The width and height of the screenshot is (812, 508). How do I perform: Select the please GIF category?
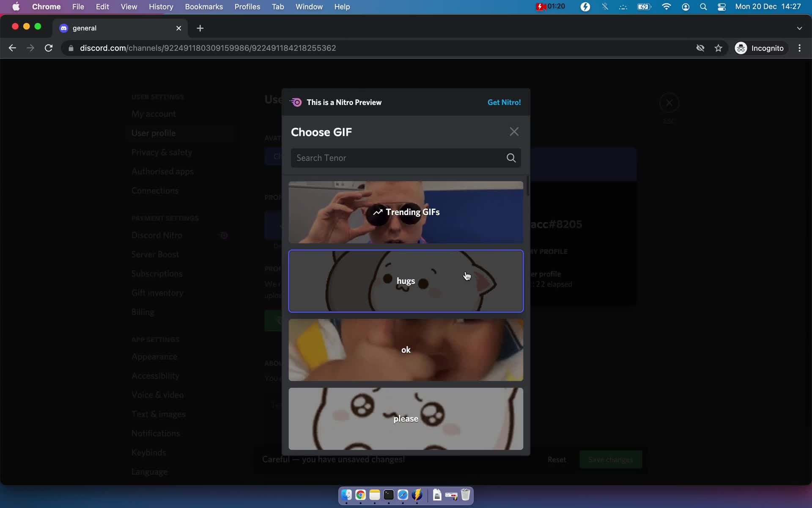tap(406, 419)
